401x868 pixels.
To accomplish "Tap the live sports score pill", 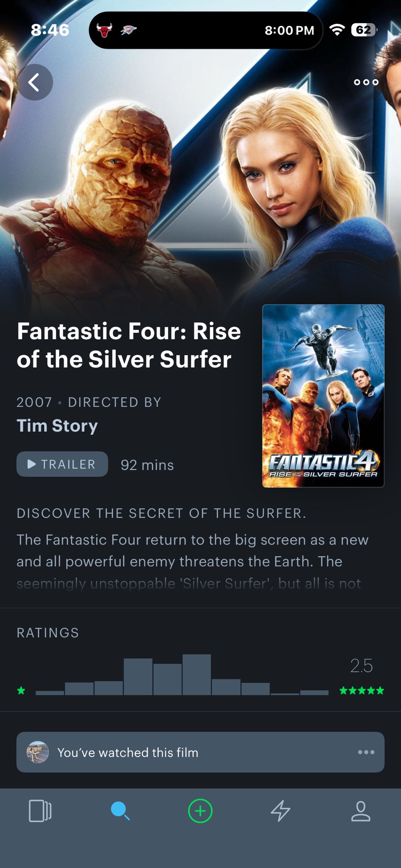I will 206,31.
